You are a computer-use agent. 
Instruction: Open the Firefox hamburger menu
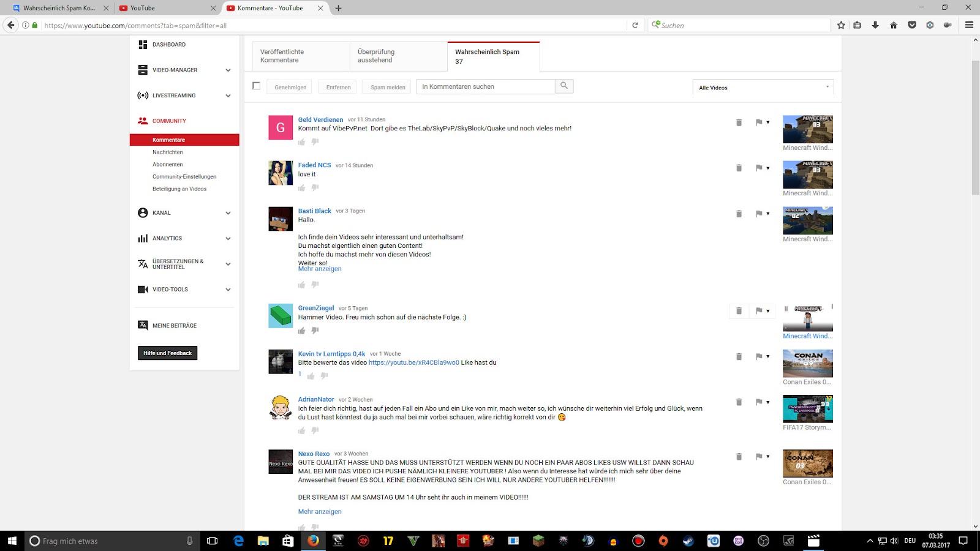click(x=969, y=25)
